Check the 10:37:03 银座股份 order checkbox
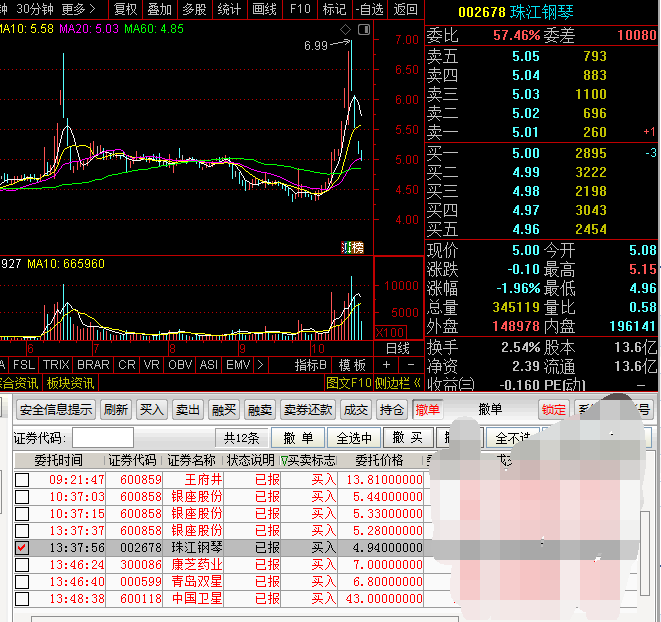Screen dimensions: 661x622 pos(22,497)
